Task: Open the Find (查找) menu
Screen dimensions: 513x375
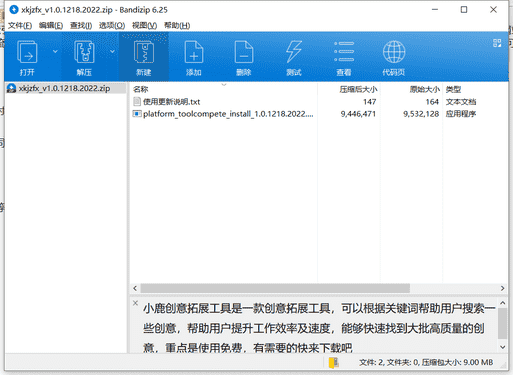Action: click(81, 25)
